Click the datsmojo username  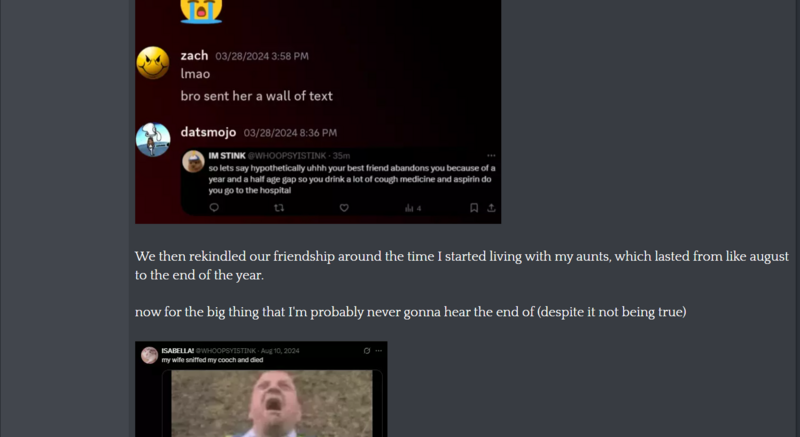point(208,133)
